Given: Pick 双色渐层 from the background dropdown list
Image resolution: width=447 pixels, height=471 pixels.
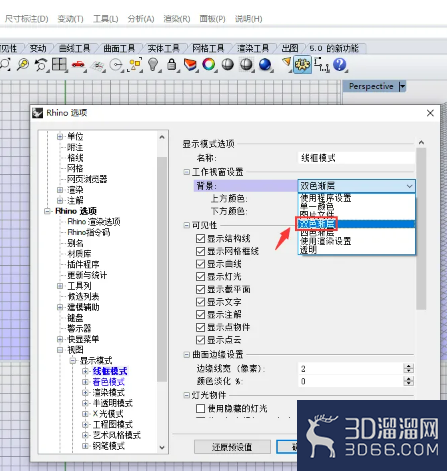Looking at the screenshot, I should (x=356, y=224).
